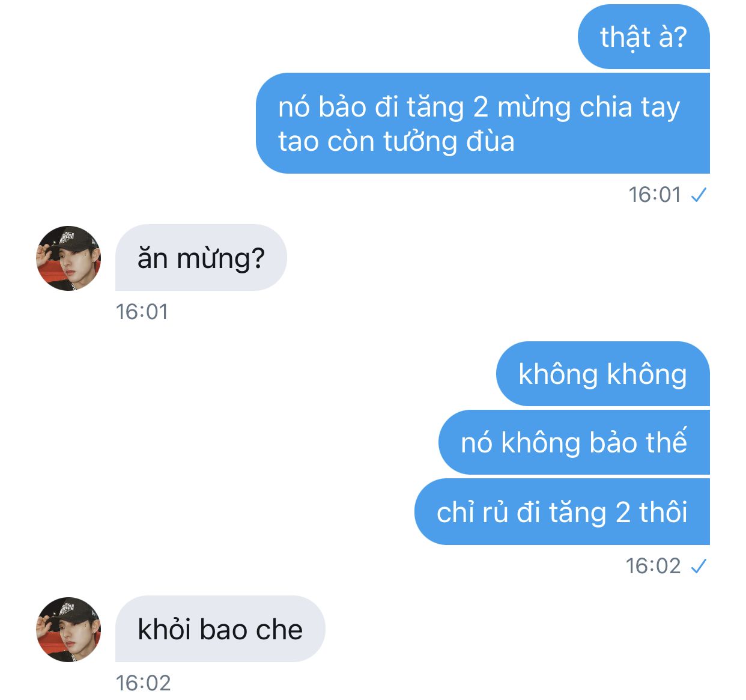Select the 'khỏi bao che' received message

click(x=220, y=629)
